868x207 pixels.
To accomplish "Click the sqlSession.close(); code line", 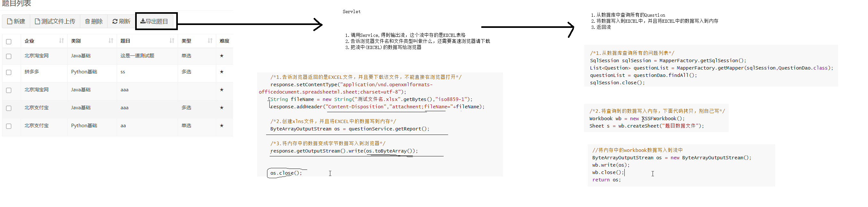I will coord(617,83).
